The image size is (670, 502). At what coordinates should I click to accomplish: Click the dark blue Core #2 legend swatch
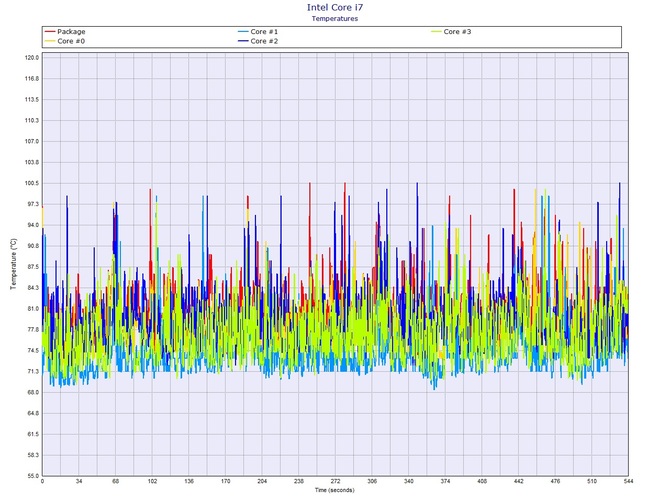243,41
